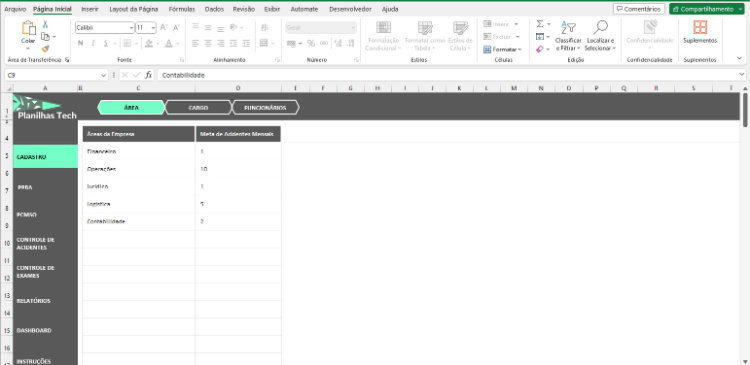The image size is (750, 365).
Task: Open the Calibri font name dropdown
Action: click(x=131, y=28)
